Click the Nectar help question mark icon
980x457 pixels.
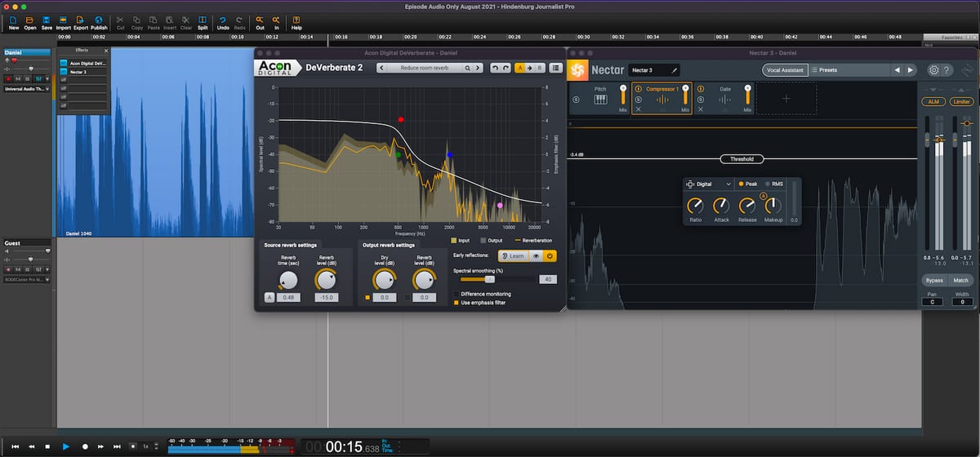tap(947, 70)
